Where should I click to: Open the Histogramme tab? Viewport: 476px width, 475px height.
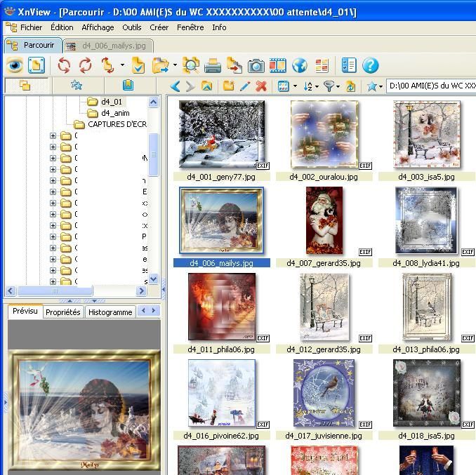click(x=110, y=312)
